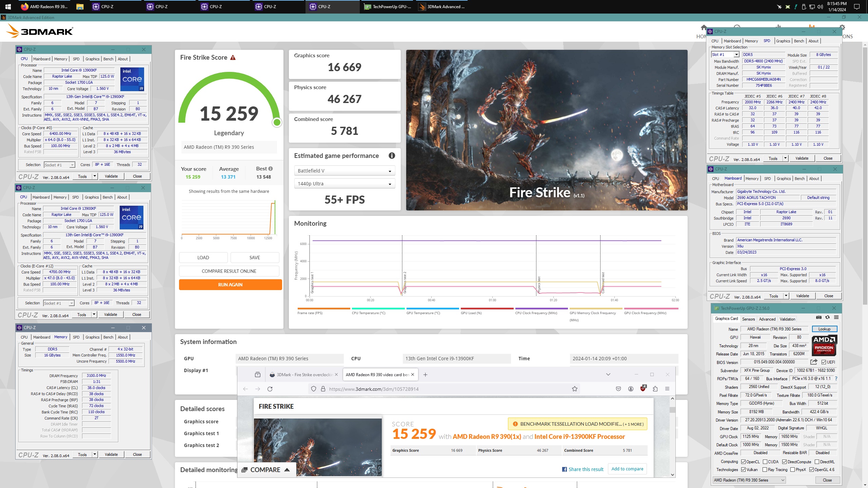Open File Explorer from the taskbar
This screenshot has width=868, height=488.
pyautogui.click(x=80, y=6)
